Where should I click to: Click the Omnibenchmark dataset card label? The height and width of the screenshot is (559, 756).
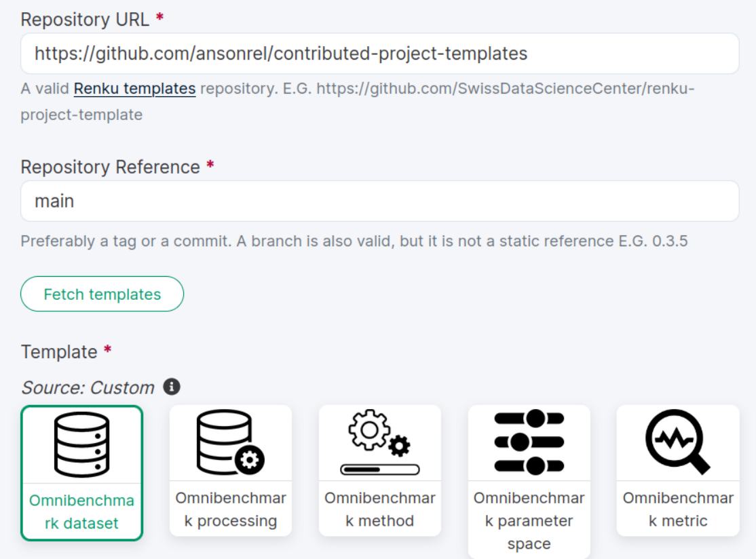pos(81,512)
